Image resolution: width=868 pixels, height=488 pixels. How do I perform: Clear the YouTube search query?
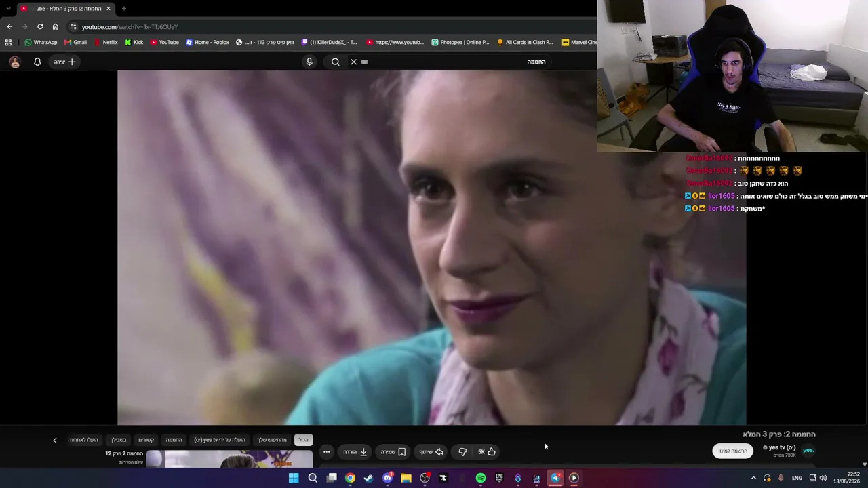353,62
